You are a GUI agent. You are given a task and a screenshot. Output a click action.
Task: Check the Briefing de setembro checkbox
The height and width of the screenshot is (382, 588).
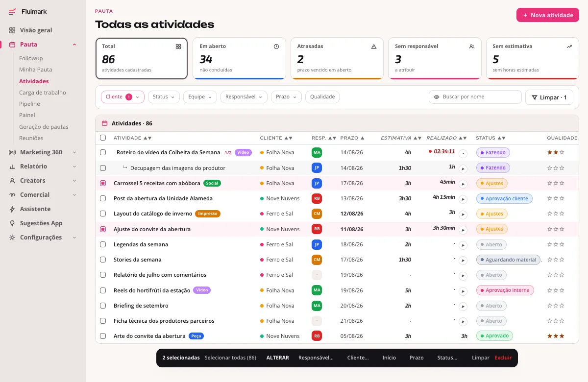click(x=103, y=306)
